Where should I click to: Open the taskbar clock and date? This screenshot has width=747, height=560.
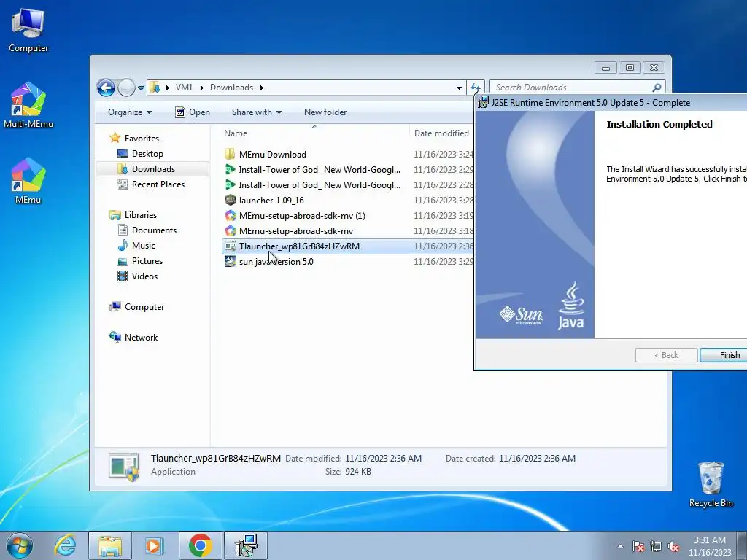click(710, 546)
